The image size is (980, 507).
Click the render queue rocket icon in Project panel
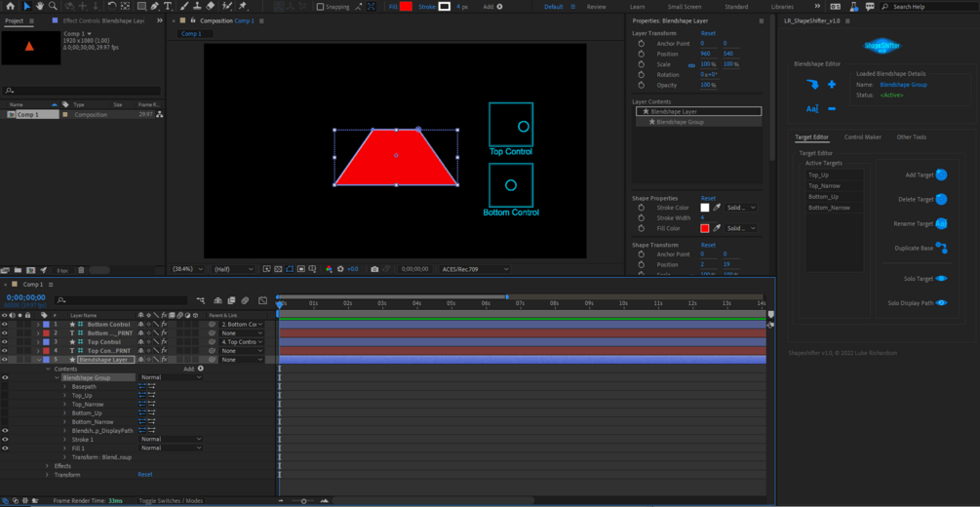(43, 270)
